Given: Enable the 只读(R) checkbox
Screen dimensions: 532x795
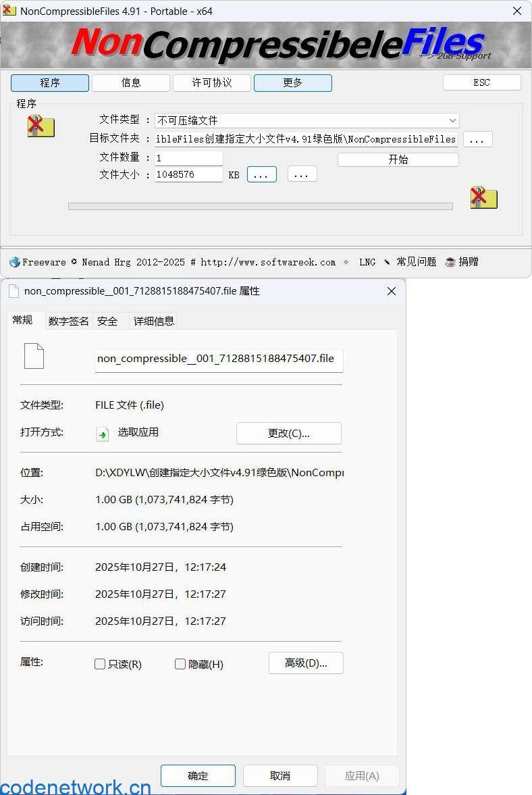Looking at the screenshot, I should (x=100, y=664).
